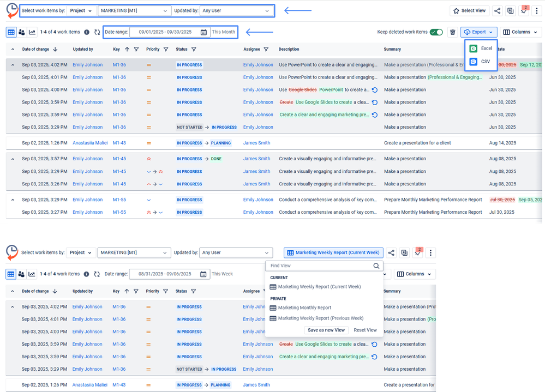Open Export dropdown button
Viewport: 545px width, 392px height.
coord(479,32)
